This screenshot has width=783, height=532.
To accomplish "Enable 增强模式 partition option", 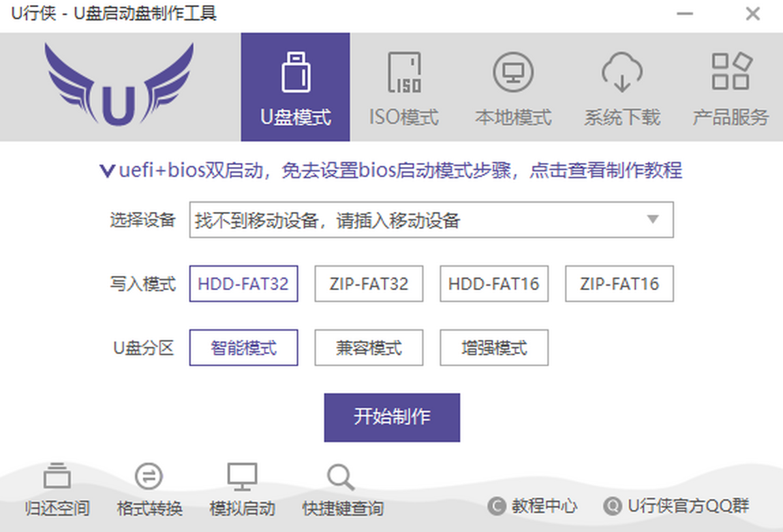I will pyautogui.click(x=494, y=347).
